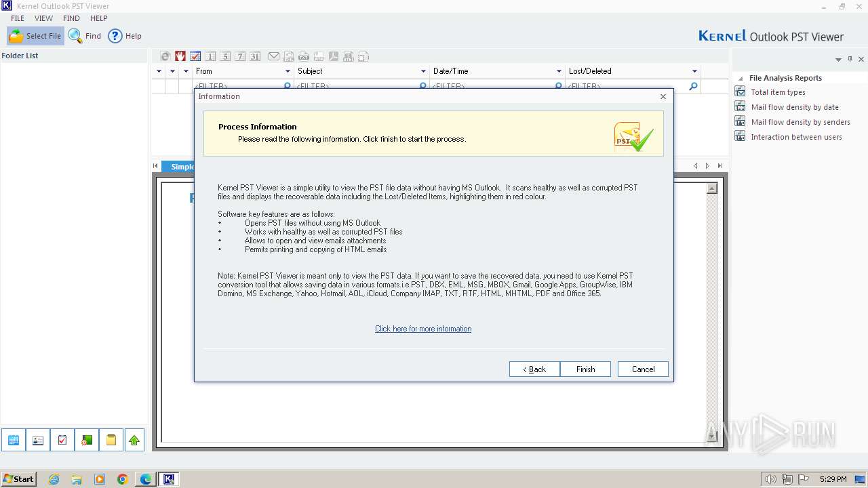Screen dimensions: 868x488
Task: Click Finish to start the process
Action: [x=585, y=369]
